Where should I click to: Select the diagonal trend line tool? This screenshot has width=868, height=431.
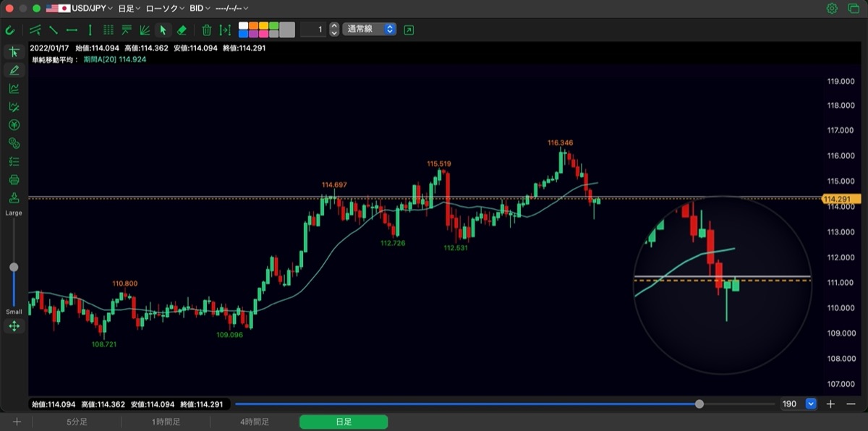[x=54, y=30]
